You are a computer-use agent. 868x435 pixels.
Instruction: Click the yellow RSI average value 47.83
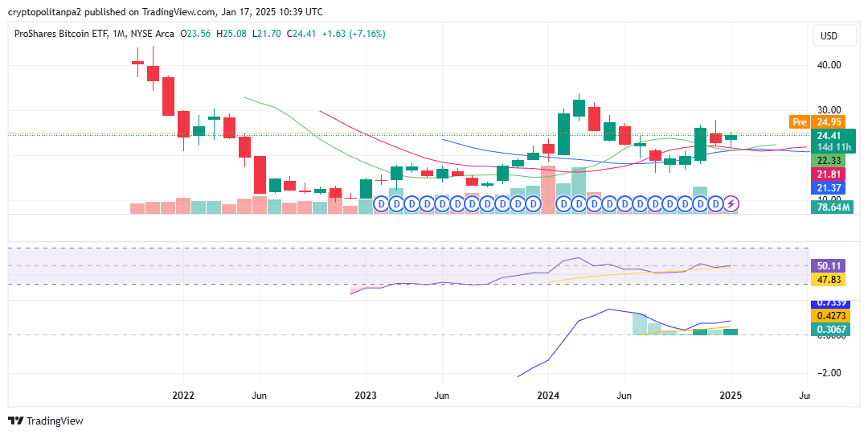pyautogui.click(x=828, y=279)
